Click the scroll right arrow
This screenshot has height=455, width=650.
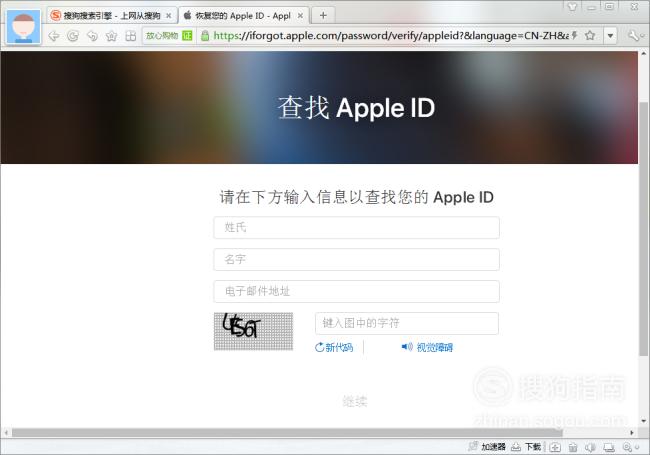[x=632, y=433]
